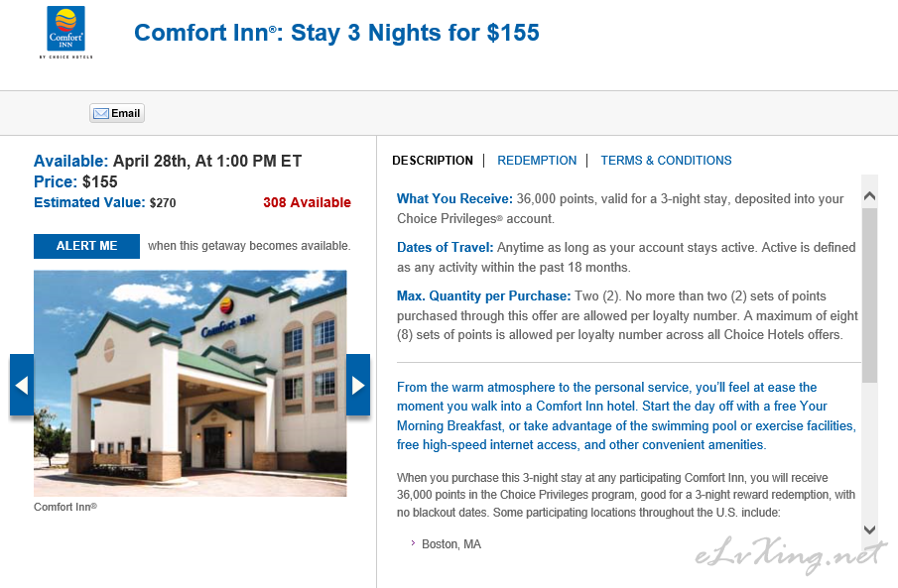Click the Comfort Inn logo
The image size is (898, 588).
tap(65, 32)
